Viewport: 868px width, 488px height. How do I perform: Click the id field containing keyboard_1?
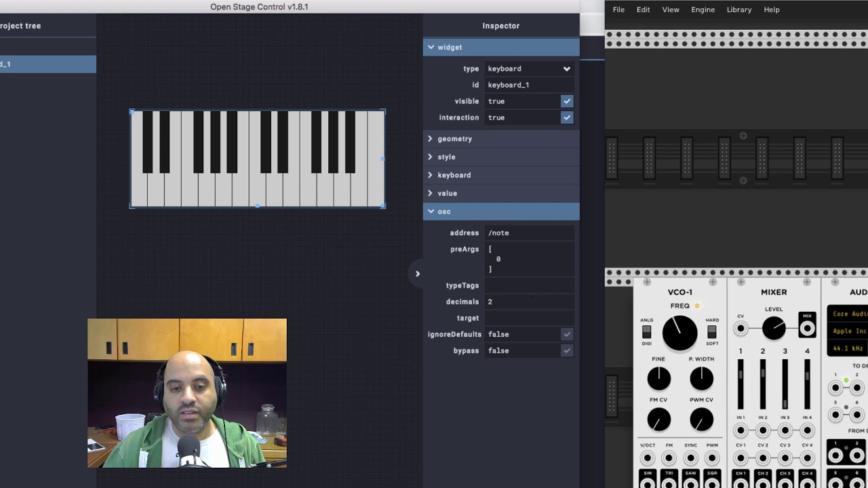pyautogui.click(x=530, y=85)
